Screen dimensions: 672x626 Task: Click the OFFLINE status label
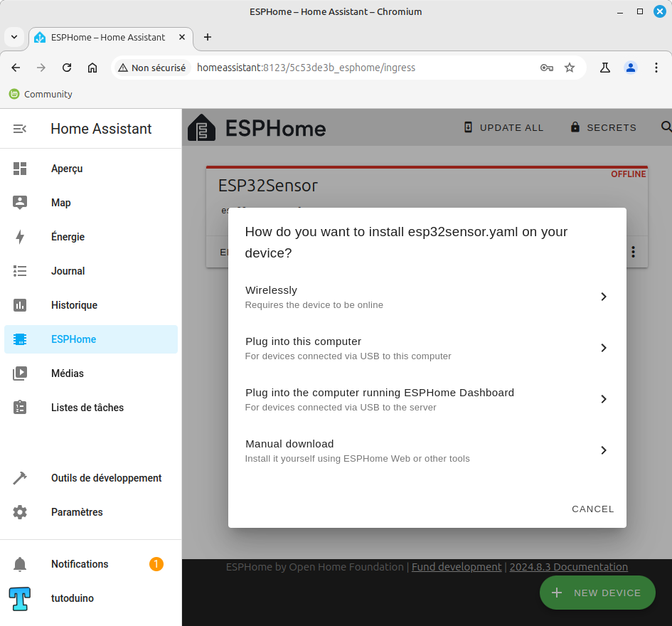coord(629,174)
